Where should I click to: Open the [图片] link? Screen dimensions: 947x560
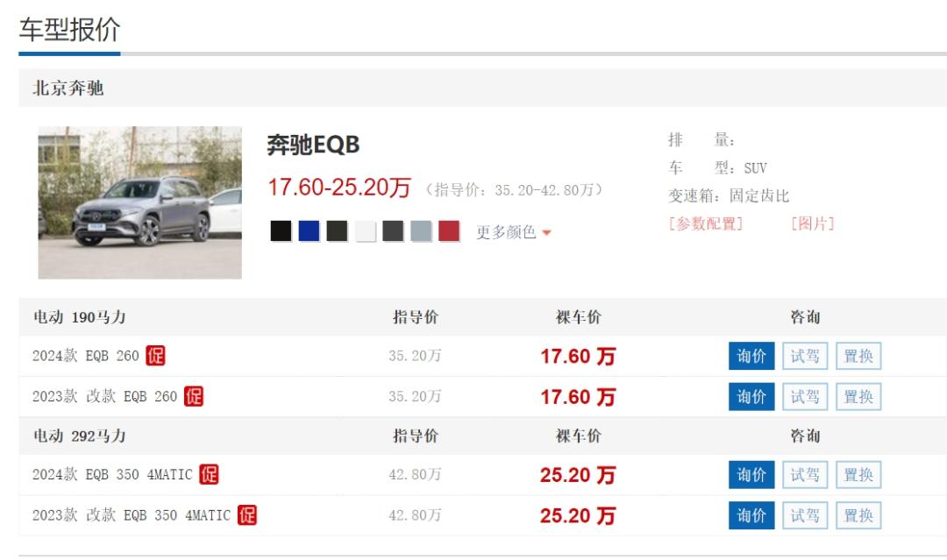click(812, 223)
